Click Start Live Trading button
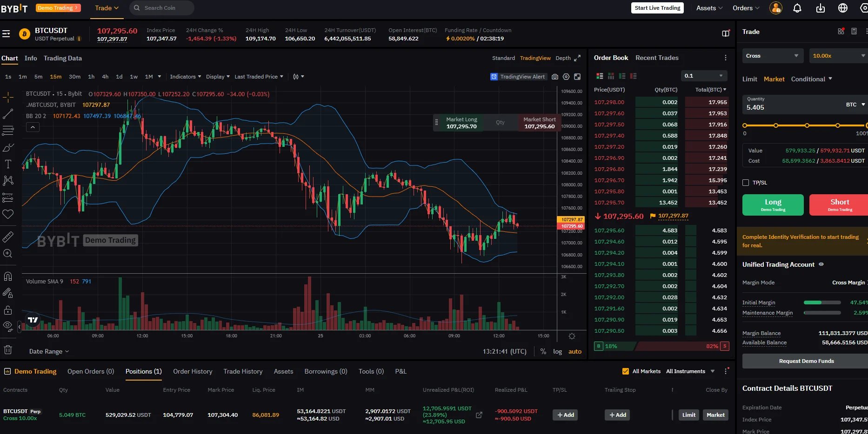The width and height of the screenshot is (868, 434). [x=657, y=8]
